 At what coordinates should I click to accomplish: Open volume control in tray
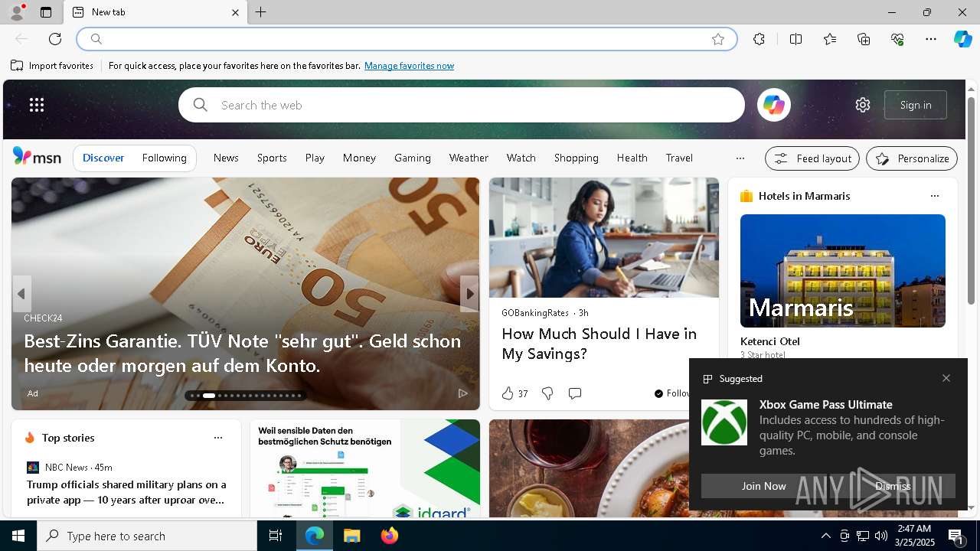[x=881, y=536]
